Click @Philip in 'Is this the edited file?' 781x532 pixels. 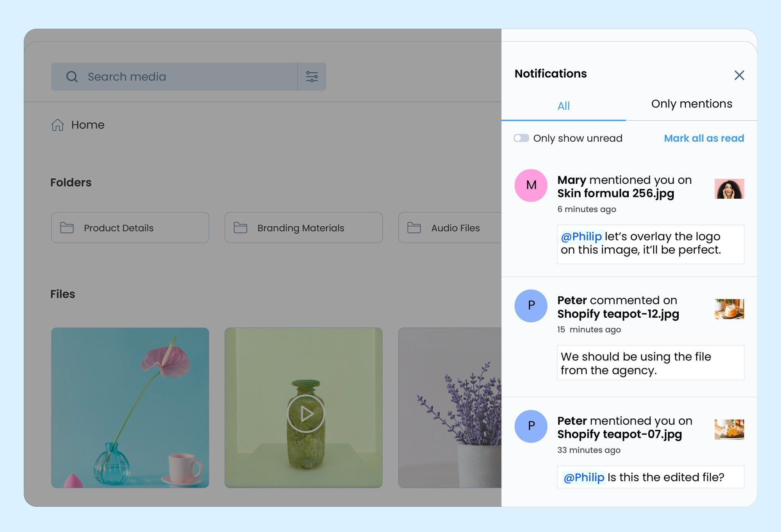click(584, 477)
